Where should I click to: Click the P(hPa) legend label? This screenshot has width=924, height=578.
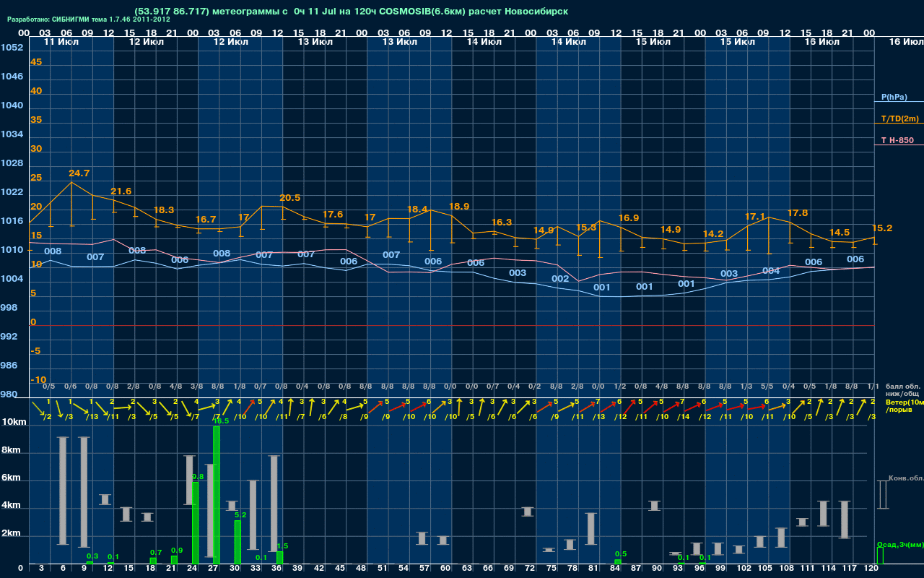pyautogui.click(x=894, y=96)
